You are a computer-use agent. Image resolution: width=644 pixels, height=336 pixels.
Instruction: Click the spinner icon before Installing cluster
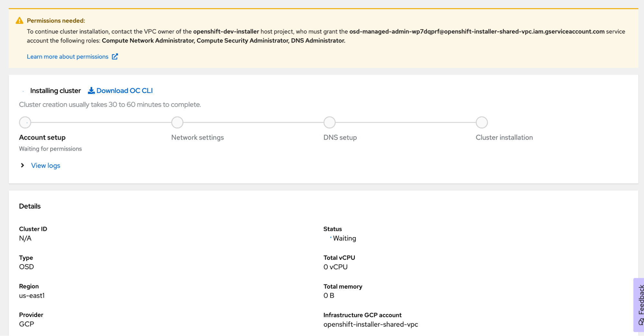(x=23, y=90)
